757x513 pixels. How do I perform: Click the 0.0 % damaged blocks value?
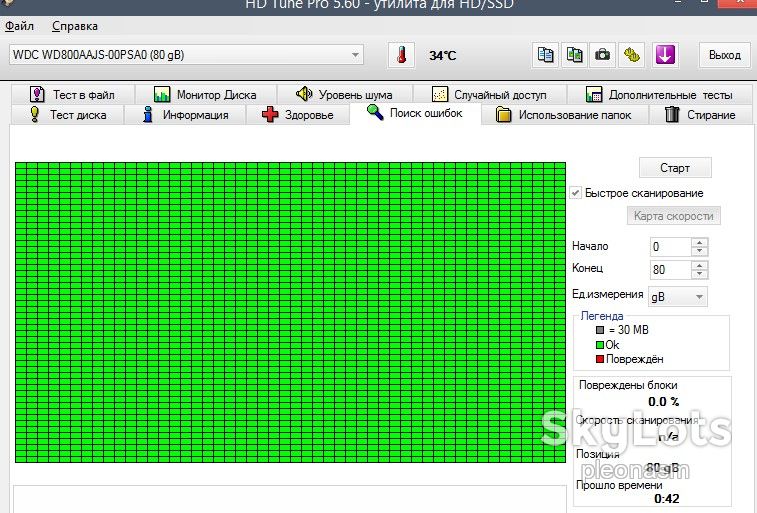(x=664, y=402)
